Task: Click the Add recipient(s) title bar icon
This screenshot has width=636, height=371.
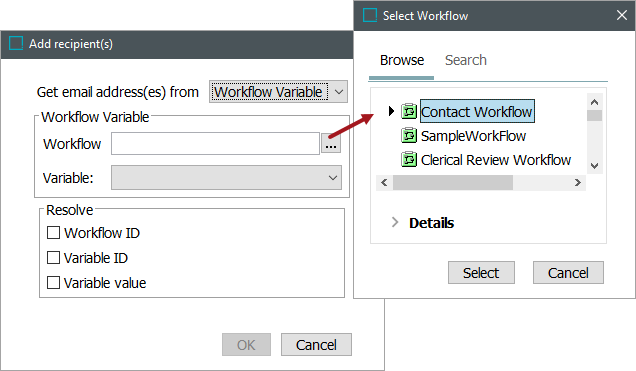Action: 16,43
